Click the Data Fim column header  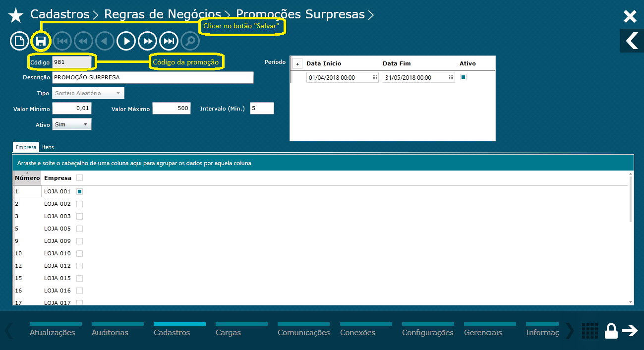(x=397, y=63)
